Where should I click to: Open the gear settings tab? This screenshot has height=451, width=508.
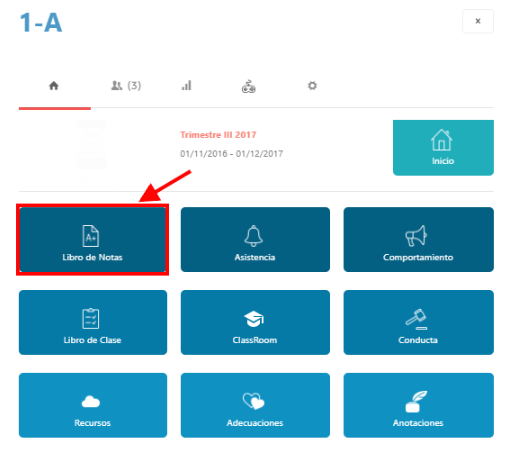(312, 86)
